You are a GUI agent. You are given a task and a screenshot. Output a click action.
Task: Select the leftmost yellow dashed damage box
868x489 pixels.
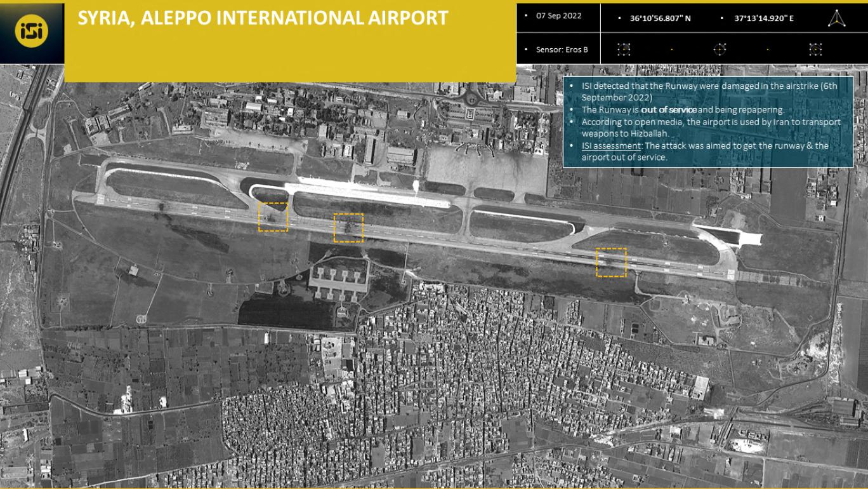273,217
